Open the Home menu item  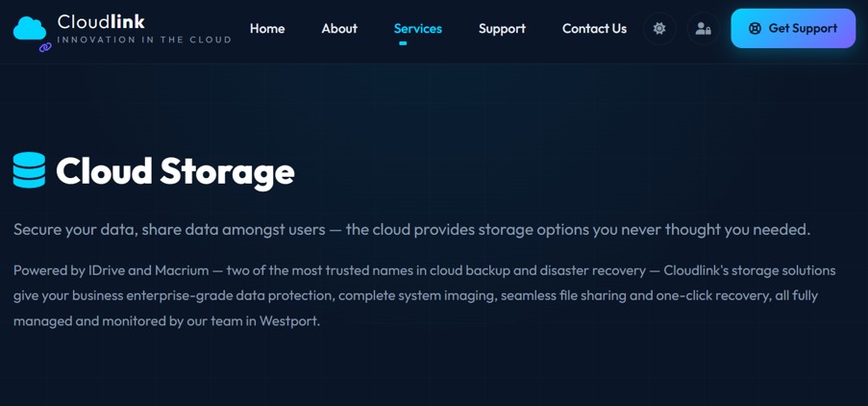coord(267,28)
